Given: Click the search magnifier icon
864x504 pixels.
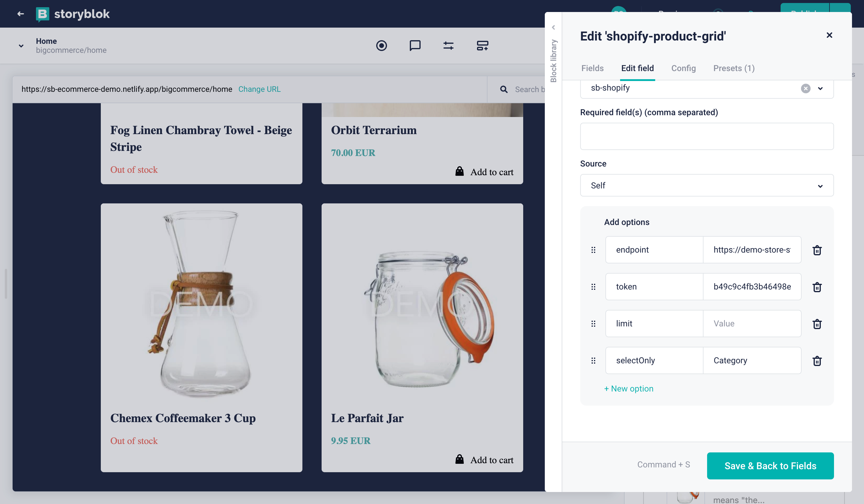Looking at the screenshot, I should 503,89.
